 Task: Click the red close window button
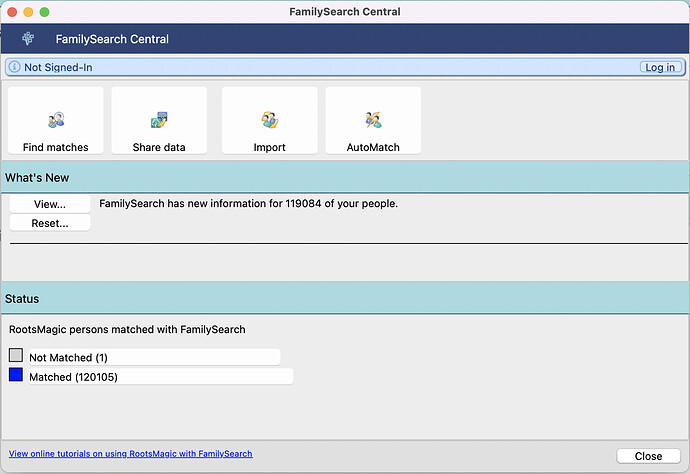click(12, 12)
